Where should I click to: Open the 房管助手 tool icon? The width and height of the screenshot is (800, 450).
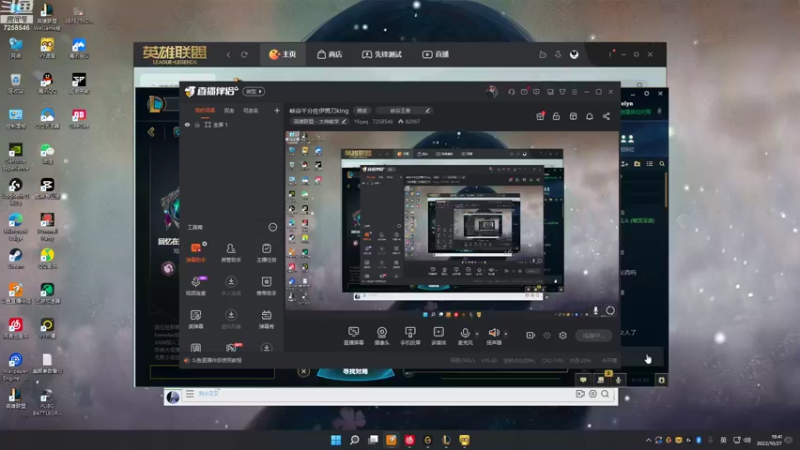click(231, 252)
